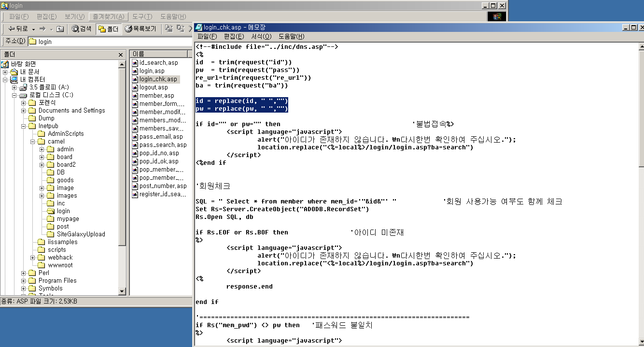This screenshot has width=644, height=347.
Task: Collapse the 로컬 디스크 (C:) node
Action: click(x=14, y=95)
